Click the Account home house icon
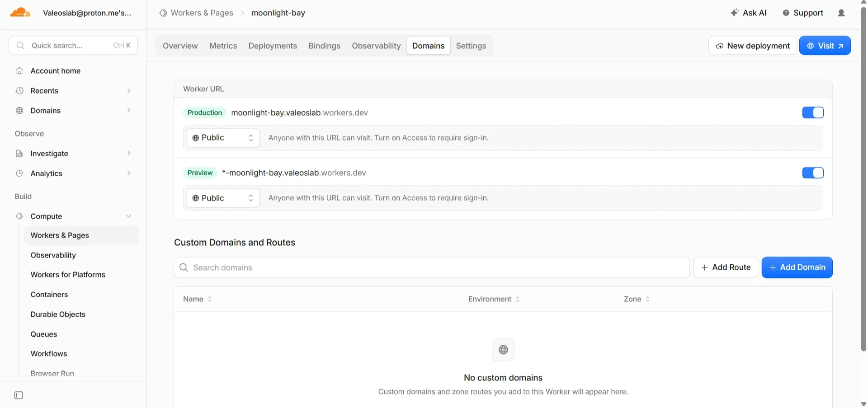This screenshot has width=868, height=408. (x=19, y=71)
